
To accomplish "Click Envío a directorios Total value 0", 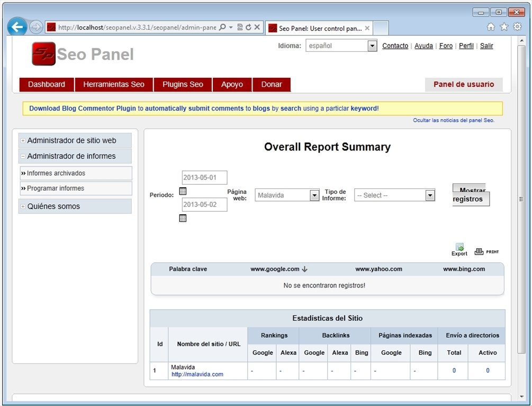I will pos(454,371).
